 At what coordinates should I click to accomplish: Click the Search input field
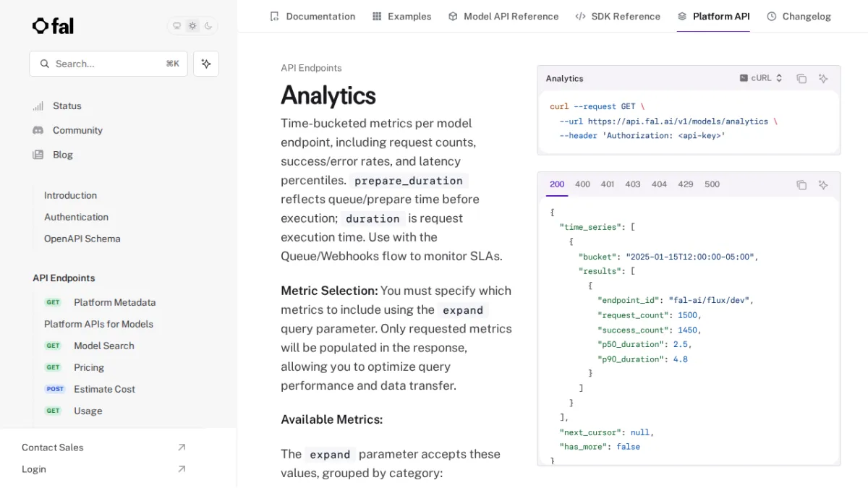(109, 64)
